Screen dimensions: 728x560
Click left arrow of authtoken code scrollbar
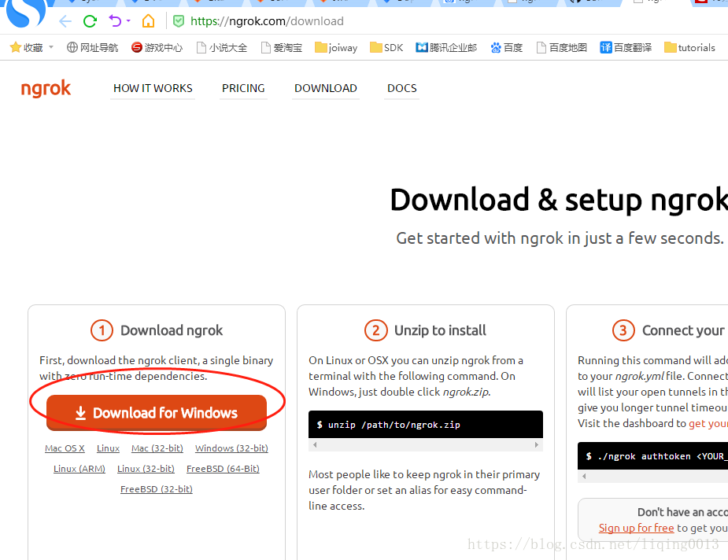[x=584, y=476]
